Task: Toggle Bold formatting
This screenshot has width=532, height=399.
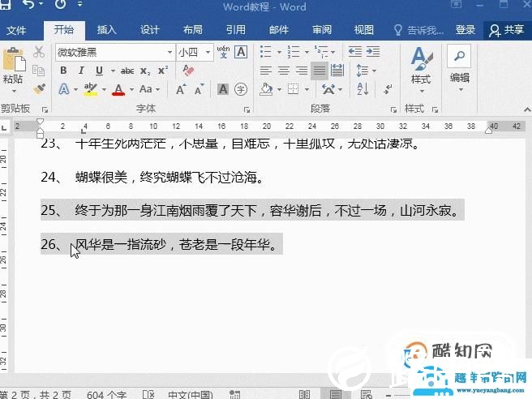Action: pyautogui.click(x=63, y=71)
